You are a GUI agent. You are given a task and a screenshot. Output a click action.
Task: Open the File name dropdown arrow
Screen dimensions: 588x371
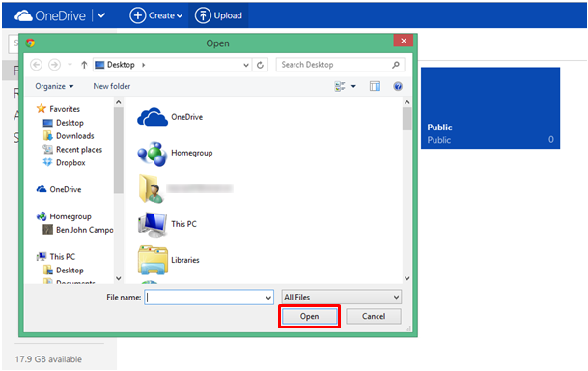pos(268,298)
